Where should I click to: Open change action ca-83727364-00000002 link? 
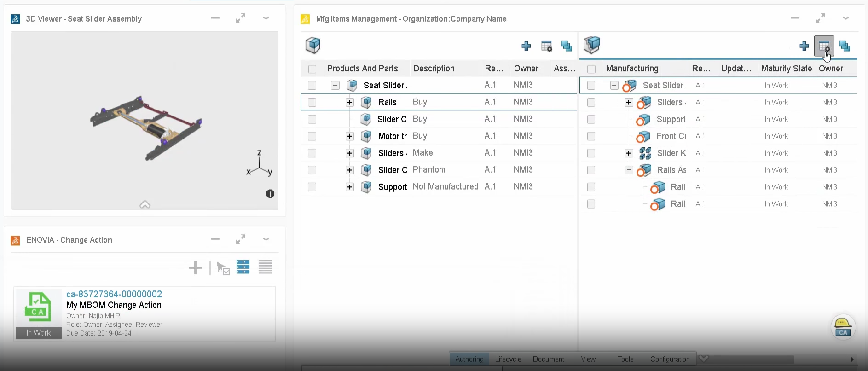pyautogui.click(x=114, y=294)
